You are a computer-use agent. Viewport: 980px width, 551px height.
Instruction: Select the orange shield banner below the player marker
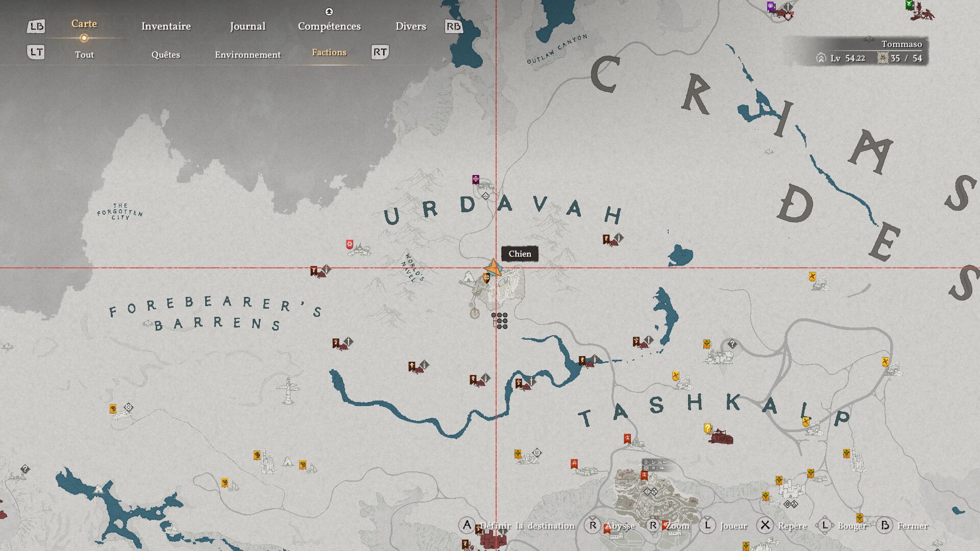pyautogui.click(x=486, y=278)
